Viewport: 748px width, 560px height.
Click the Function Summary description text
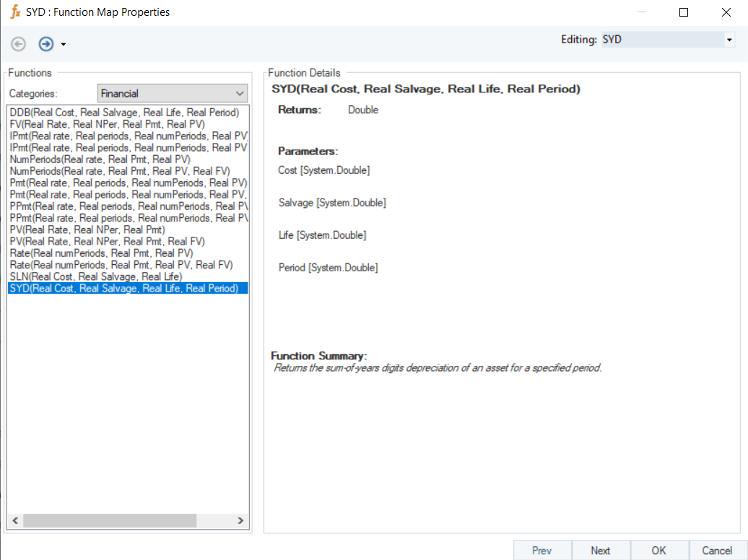438,368
